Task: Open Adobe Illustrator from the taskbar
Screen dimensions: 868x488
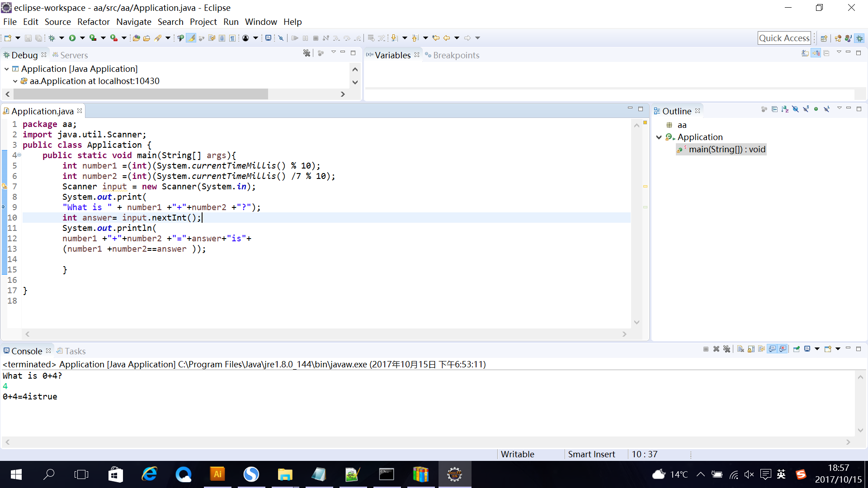Action: (x=217, y=474)
